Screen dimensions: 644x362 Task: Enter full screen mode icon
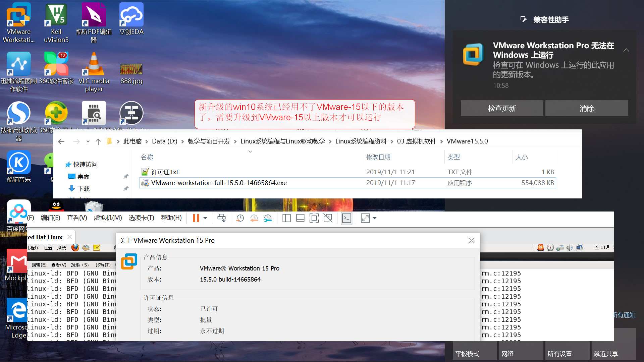(x=314, y=218)
